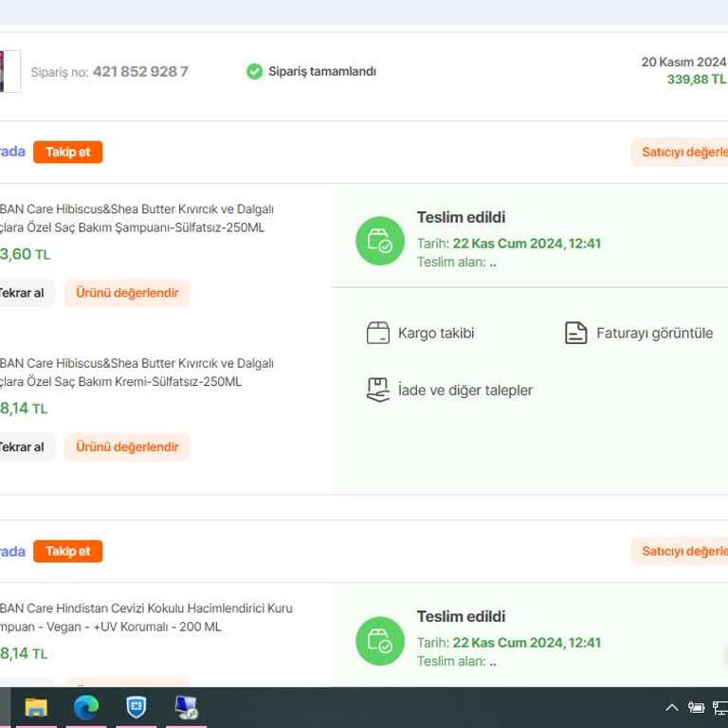Image resolution: width=728 pixels, height=728 pixels.
Task: Click Ürünü değerlendir for the Şampuanı product
Action: point(127,293)
